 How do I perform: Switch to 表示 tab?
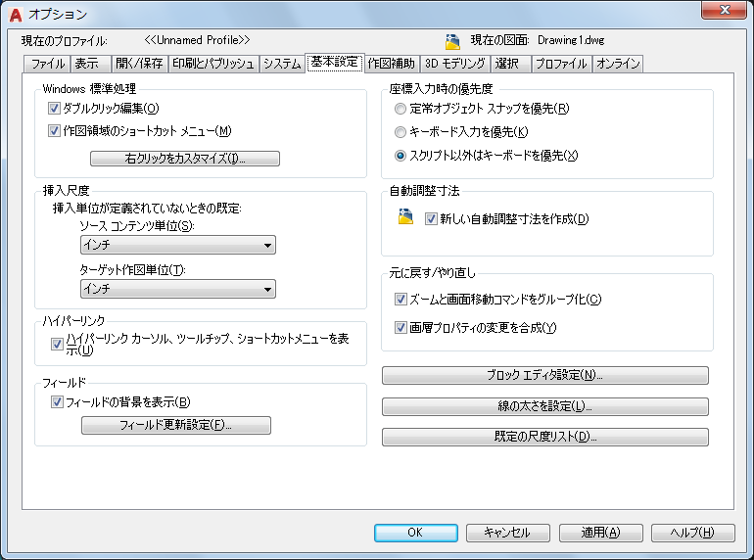pyautogui.click(x=91, y=64)
